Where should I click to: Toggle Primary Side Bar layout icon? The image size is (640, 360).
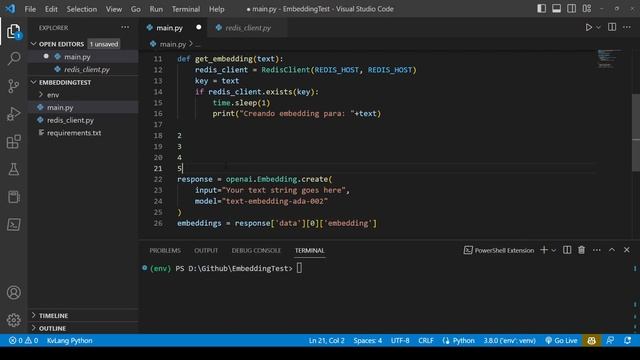[x=541, y=9]
